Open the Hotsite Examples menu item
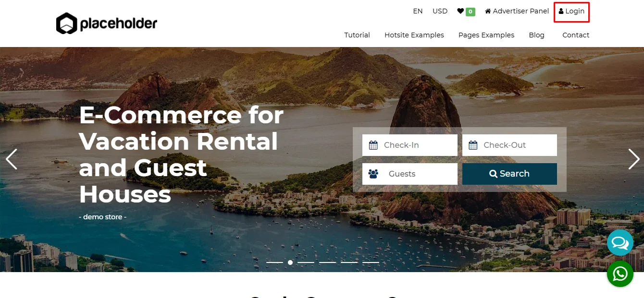The width and height of the screenshot is (644, 298). [414, 35]
